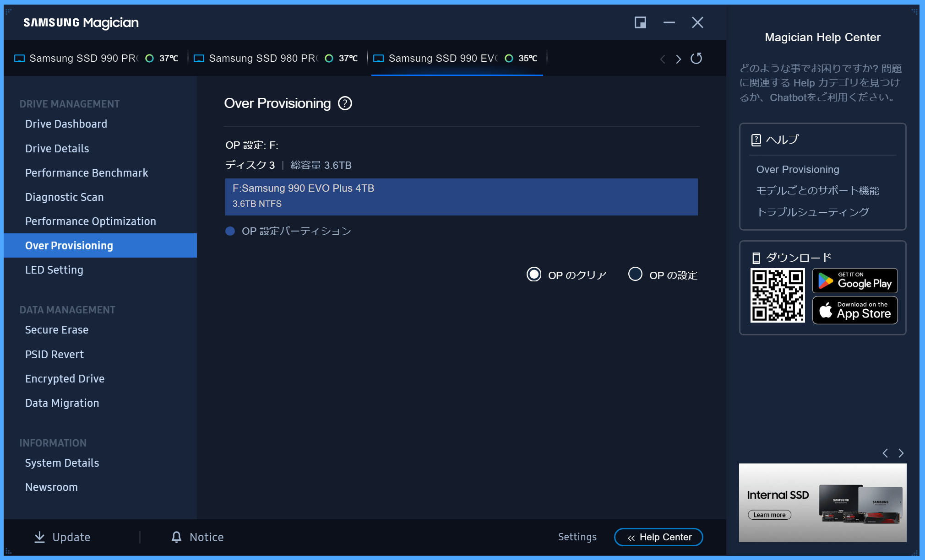Open モデルごとのサポート機能 help link

pos(818,191)
